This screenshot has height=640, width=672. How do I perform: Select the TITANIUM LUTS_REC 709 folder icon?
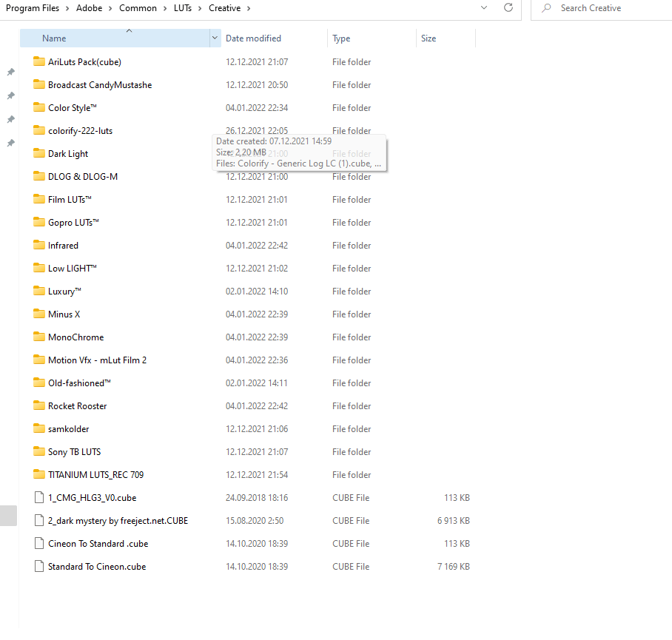click(39, 474)
